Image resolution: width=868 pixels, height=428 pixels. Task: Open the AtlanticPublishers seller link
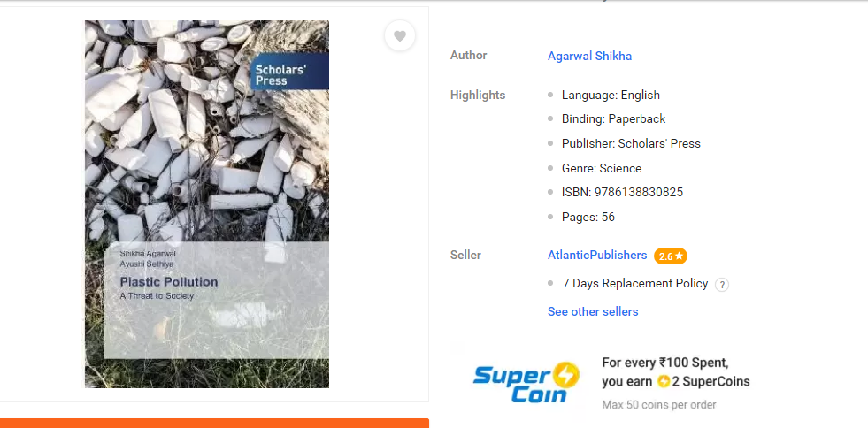596,255
